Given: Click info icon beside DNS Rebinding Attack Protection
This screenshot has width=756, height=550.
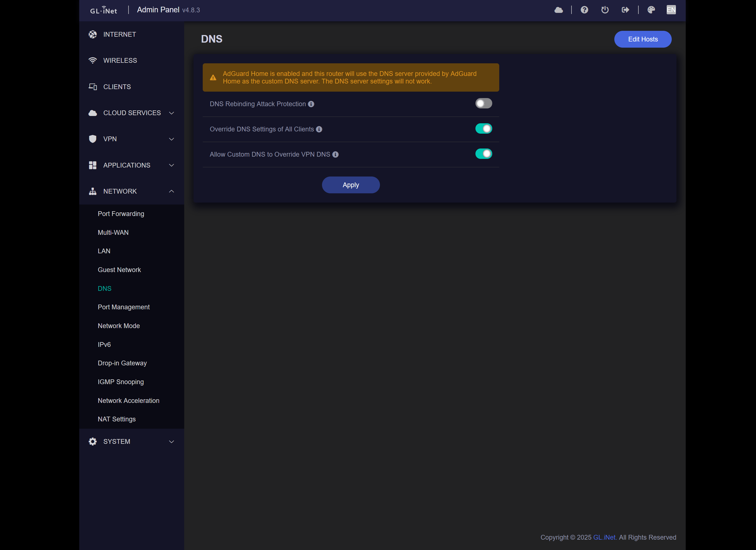Looking at the screenshot, I should coord(311,104).
